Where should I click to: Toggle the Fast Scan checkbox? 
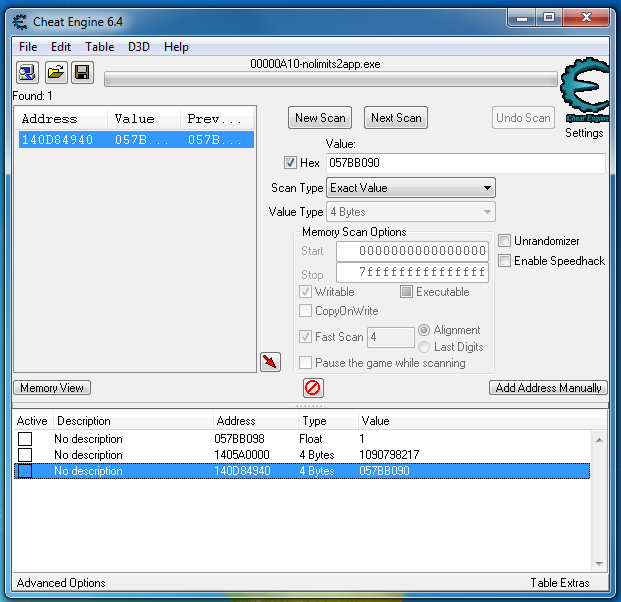pyautogui.click(x=305, y=337)
